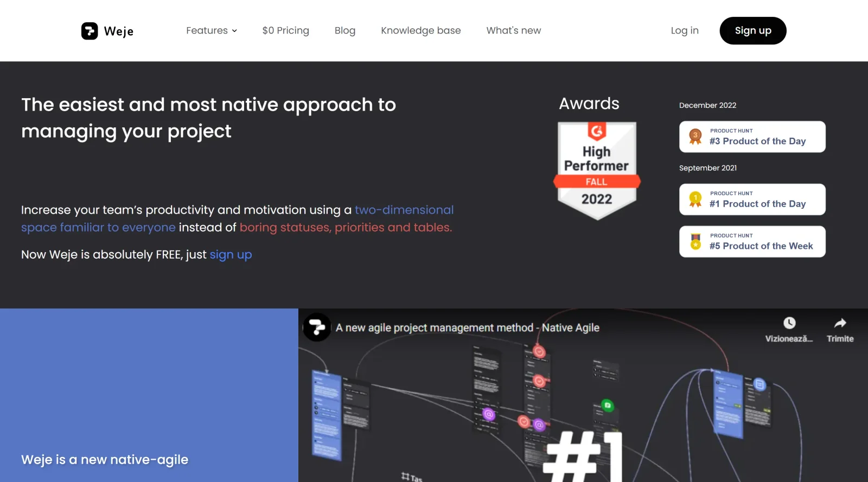
Task: Click the blue sign up text link
Action: [231, 254]
